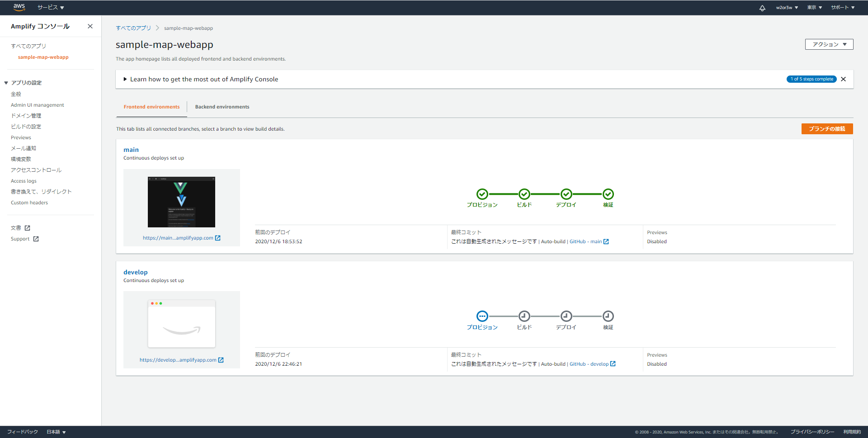
Task: Open すべてのアプリ in the sidebar
Action: tap(28, 46)
